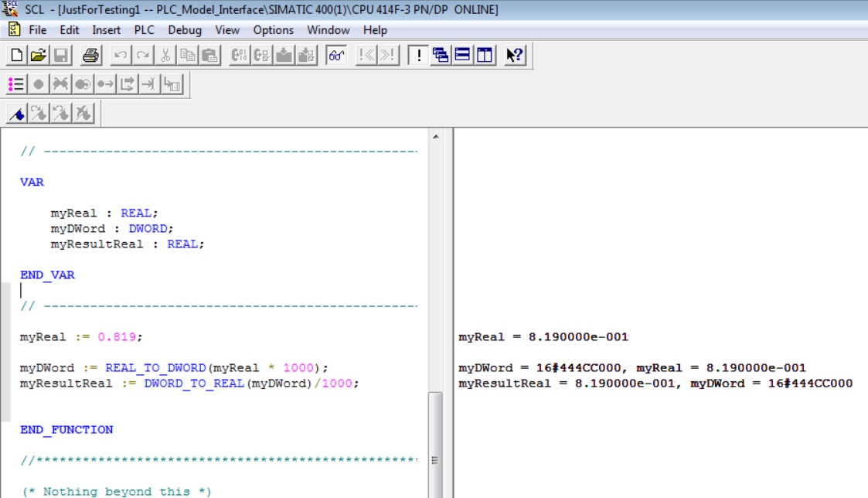Click the document icon left of File menu

[x=14, y=29]
